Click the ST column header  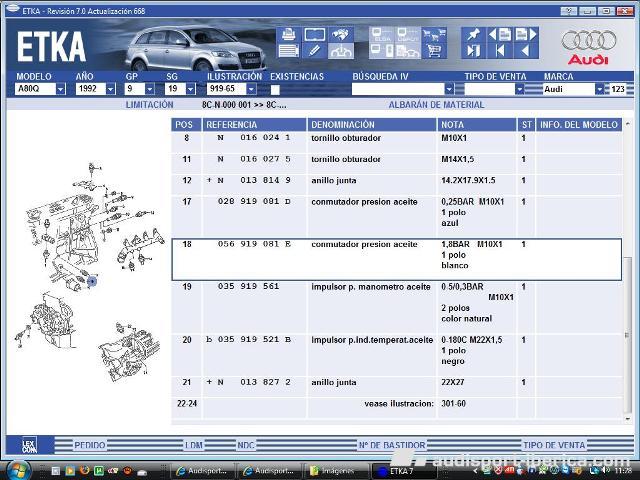(x=526, y=124)
